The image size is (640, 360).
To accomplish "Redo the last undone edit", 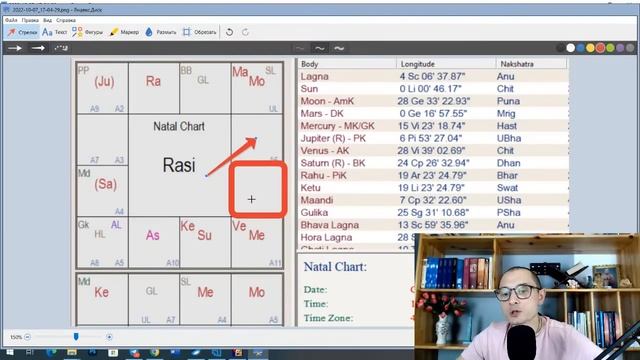I will 245,32.
